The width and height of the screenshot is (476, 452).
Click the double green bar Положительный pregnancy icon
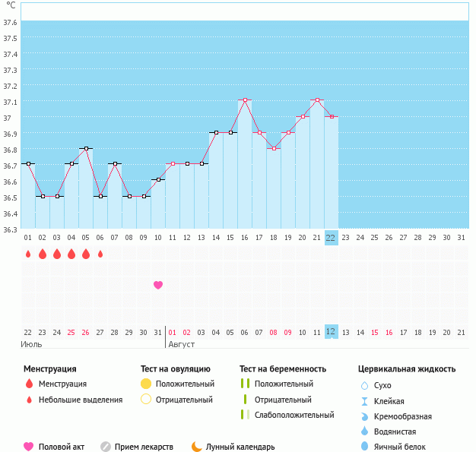click(245, 384)
